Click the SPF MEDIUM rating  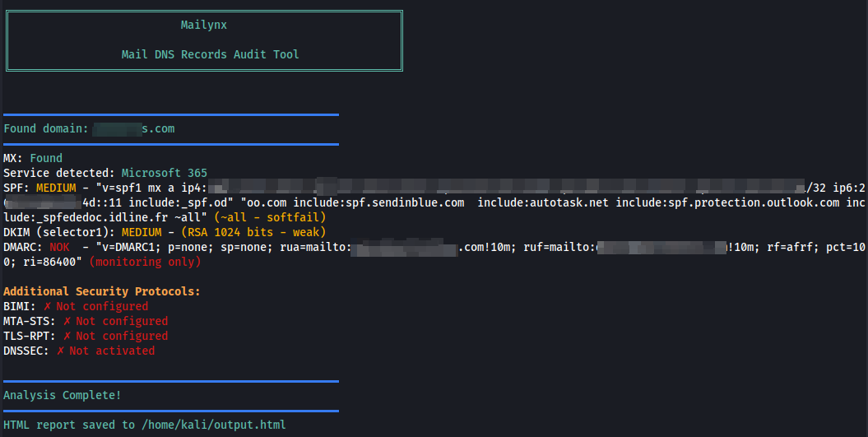pyautogui.click(x=56, y=188)
